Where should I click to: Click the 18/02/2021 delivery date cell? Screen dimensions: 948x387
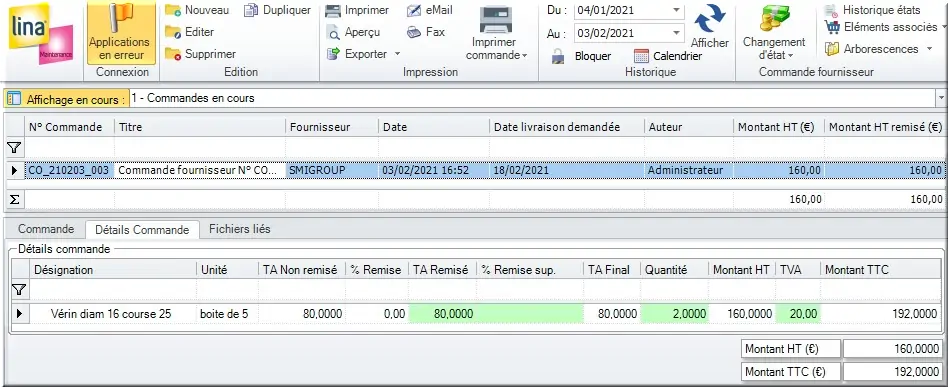[567, 171]
